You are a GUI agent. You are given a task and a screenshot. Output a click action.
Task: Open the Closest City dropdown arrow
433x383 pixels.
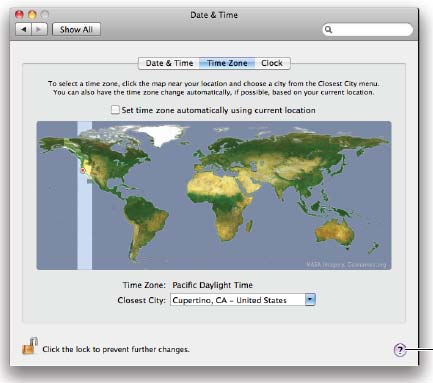pos(310,300)
